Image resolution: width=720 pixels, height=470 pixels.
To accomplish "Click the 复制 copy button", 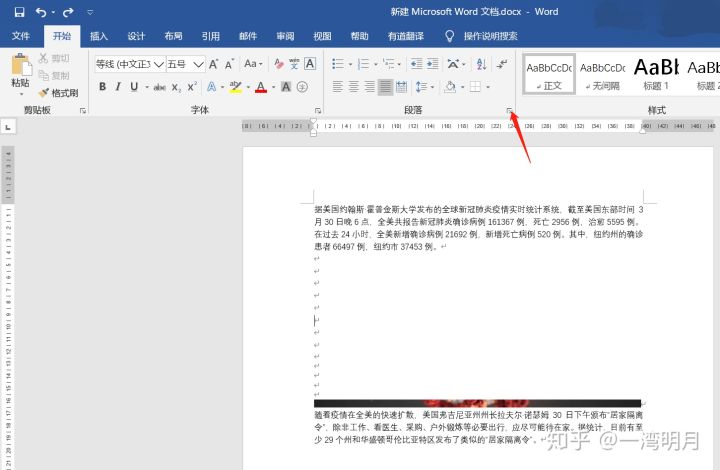I will (54, 75).
